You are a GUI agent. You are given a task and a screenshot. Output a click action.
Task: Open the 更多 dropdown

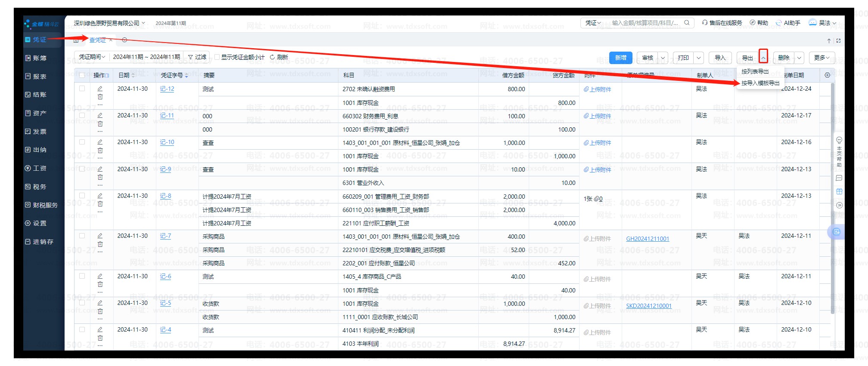(821, 58)
